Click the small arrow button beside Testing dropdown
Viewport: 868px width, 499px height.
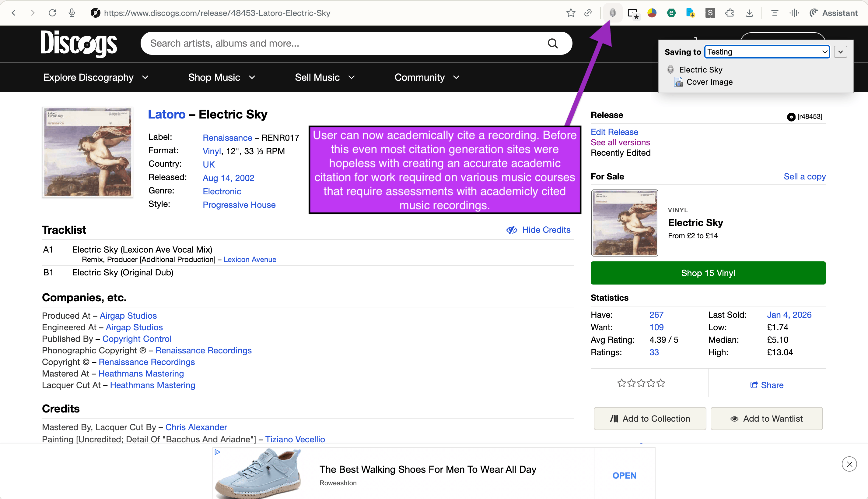pos(841,52)
